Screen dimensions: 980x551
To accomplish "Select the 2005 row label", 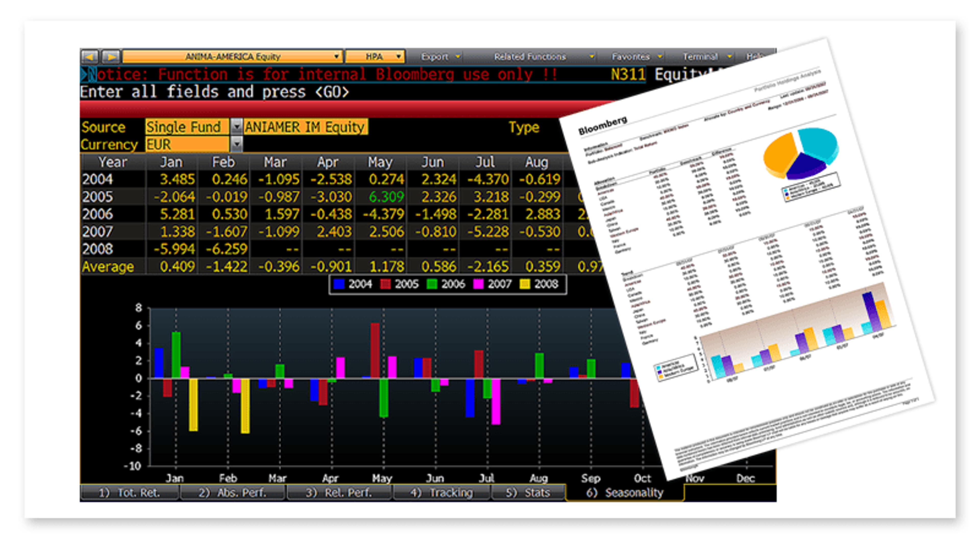I will 97,197.
